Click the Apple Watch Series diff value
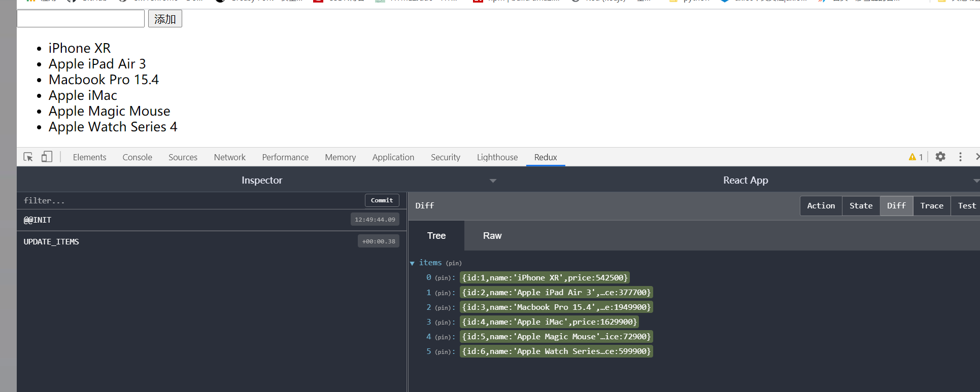 click(556, 351)
